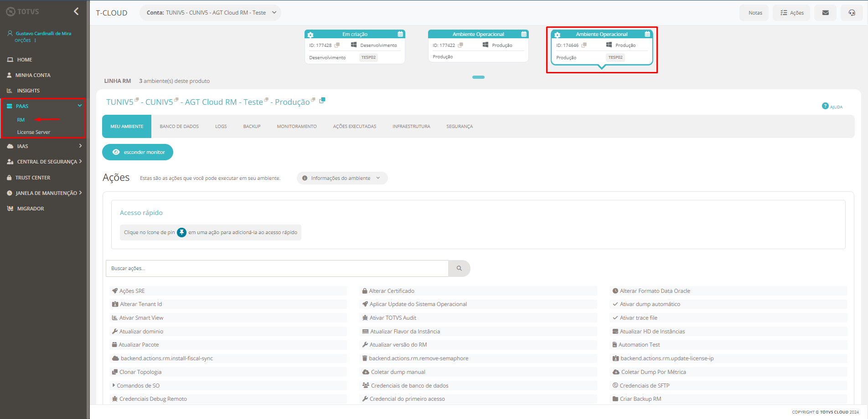Viewport: 868px width, 419px height.
Task: Open Ativar Smart View action
Action: [228, 318]
